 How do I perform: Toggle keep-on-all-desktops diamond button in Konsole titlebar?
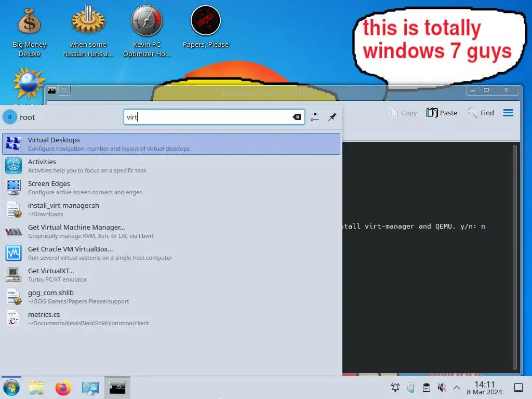[x=64, y=90]
